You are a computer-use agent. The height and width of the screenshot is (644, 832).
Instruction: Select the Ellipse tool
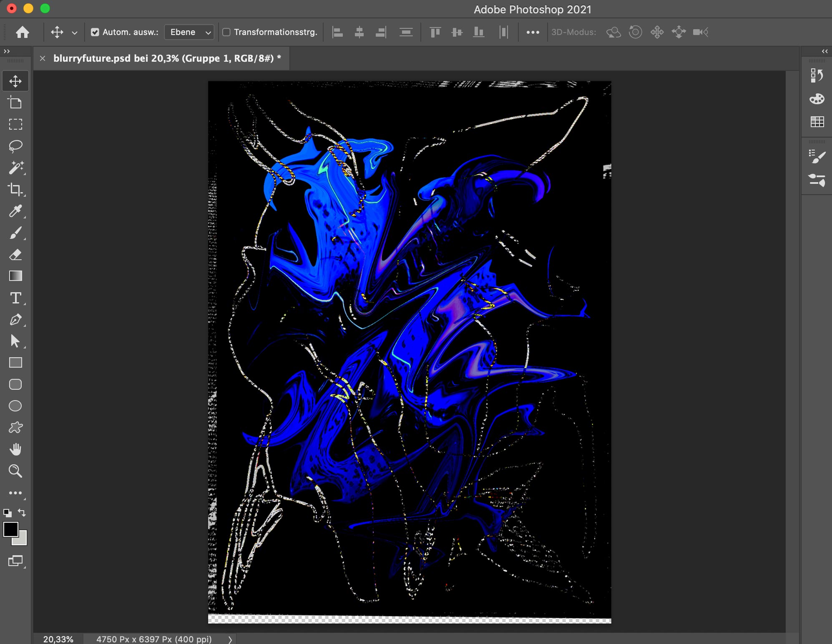pos(15,406)
